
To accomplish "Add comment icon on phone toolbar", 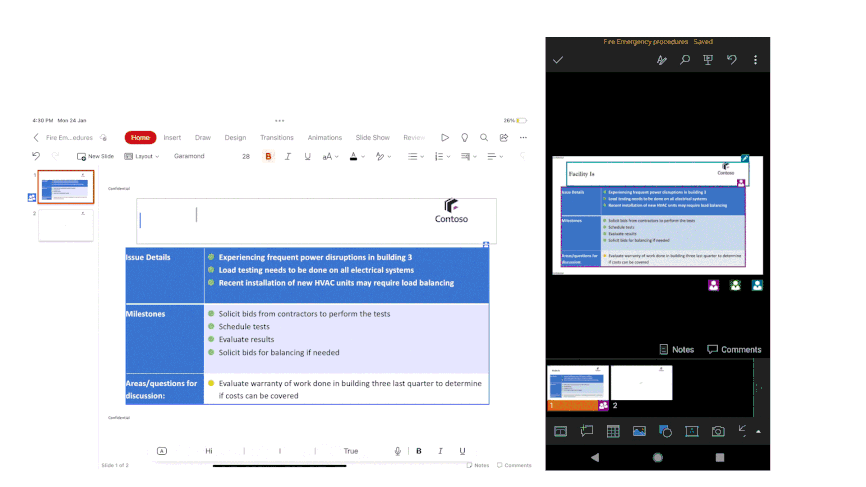I will pyautogui.click(x=587, y=431).
